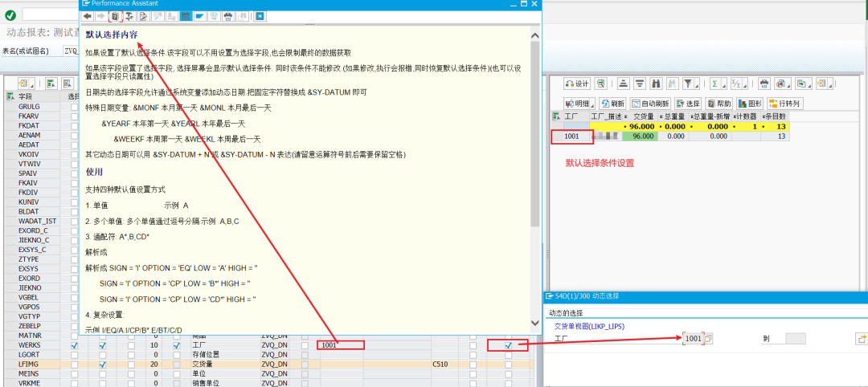The height and width of the screenshot is (387, 868).
Task: Sort descending in the report toolbar
Action: click(x=640, y=84)
